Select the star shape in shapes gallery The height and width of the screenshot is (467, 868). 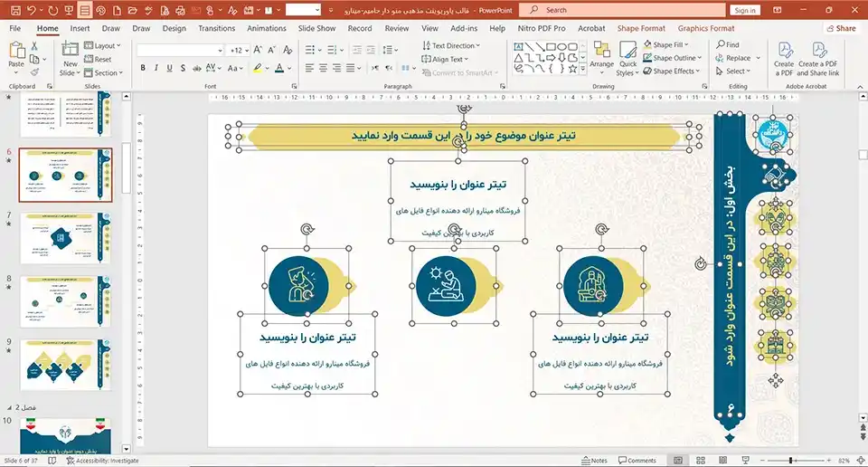pyautogui.click(x=572, y=69)
